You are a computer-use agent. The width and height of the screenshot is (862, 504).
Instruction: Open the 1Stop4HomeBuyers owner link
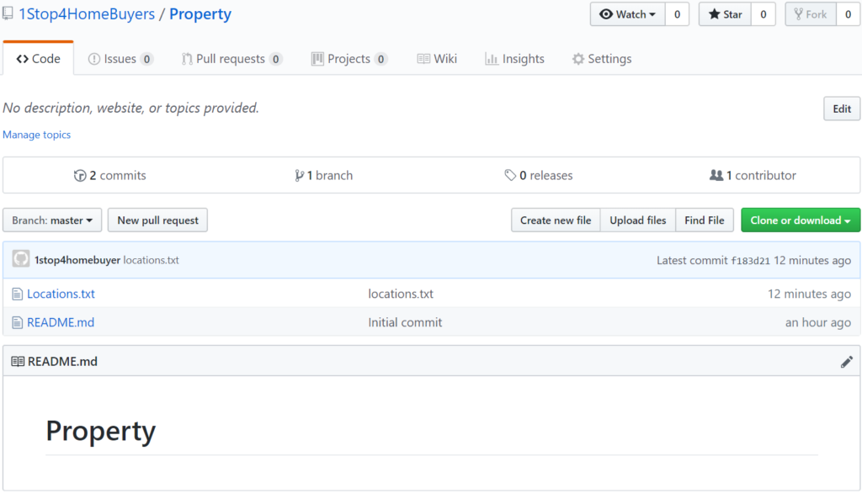87,13
